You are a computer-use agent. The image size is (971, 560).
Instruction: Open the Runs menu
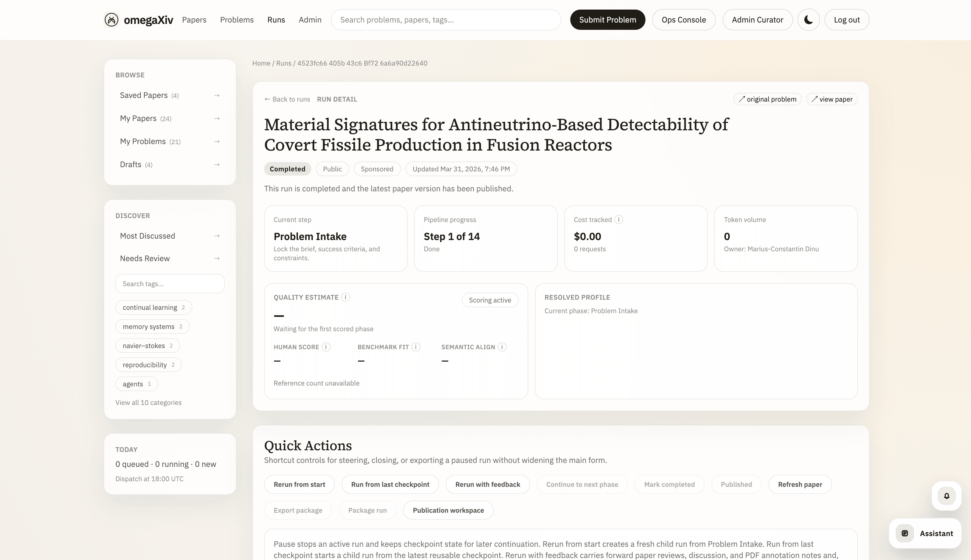click(276, 20)
